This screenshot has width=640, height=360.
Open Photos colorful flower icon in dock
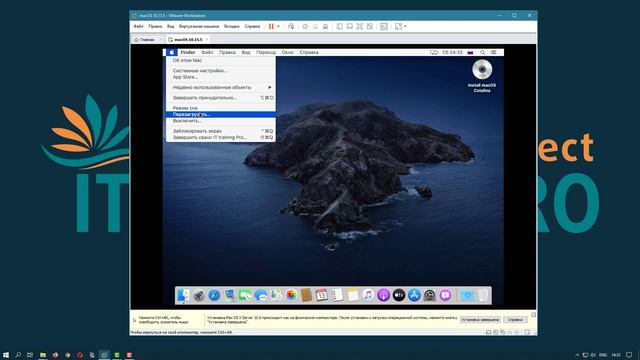coord(291,295)
